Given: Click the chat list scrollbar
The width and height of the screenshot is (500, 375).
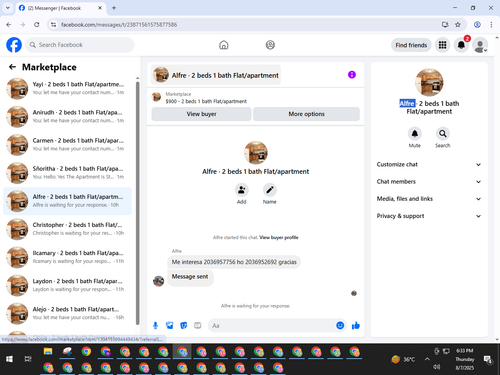Looking at the screenshot, I should [x=137, y=203].
